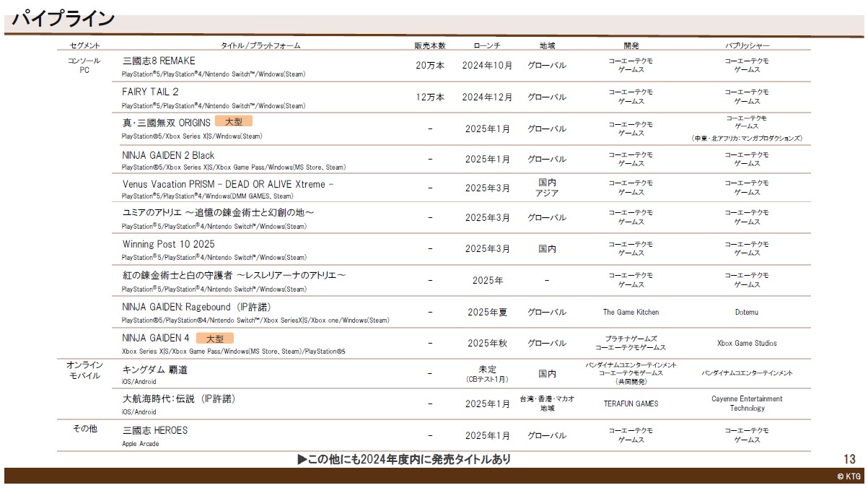This screenshot has height=493, width=868.
Task: Select the 12万本 sales figure
Action: [x=430, y=97]
